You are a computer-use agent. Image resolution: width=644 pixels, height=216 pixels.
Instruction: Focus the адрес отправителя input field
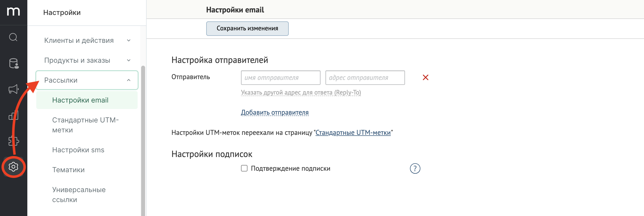click(x=365, y=78)
